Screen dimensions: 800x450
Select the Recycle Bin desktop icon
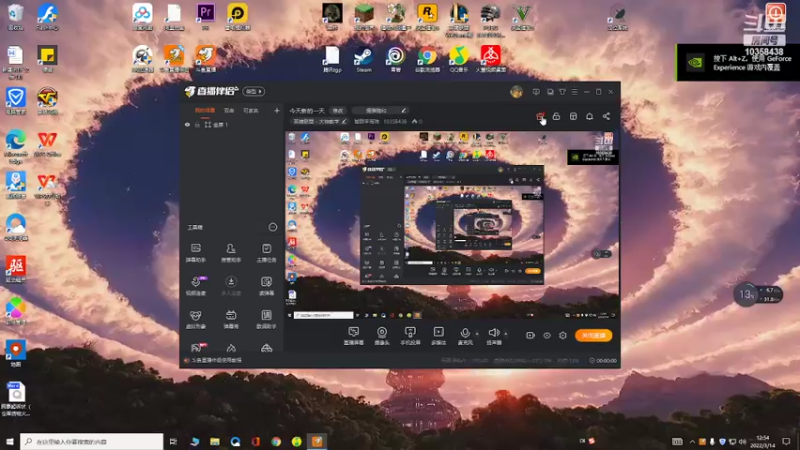(x=16, y=16)
